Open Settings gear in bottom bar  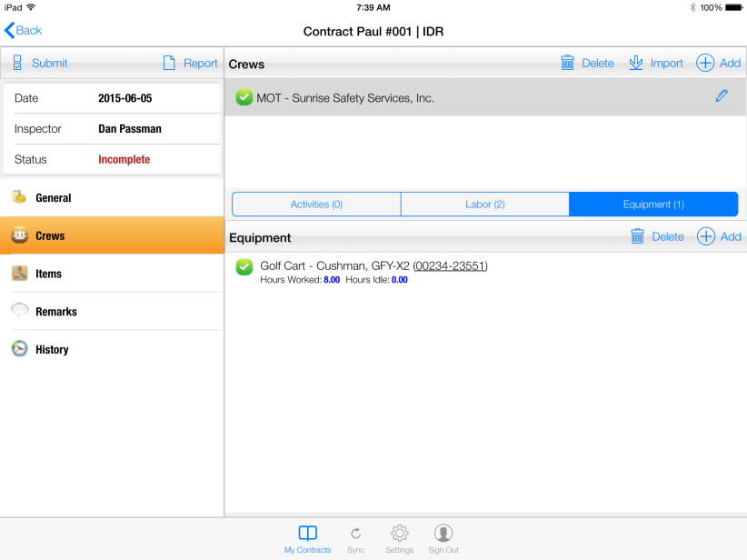tap(399, 534)
